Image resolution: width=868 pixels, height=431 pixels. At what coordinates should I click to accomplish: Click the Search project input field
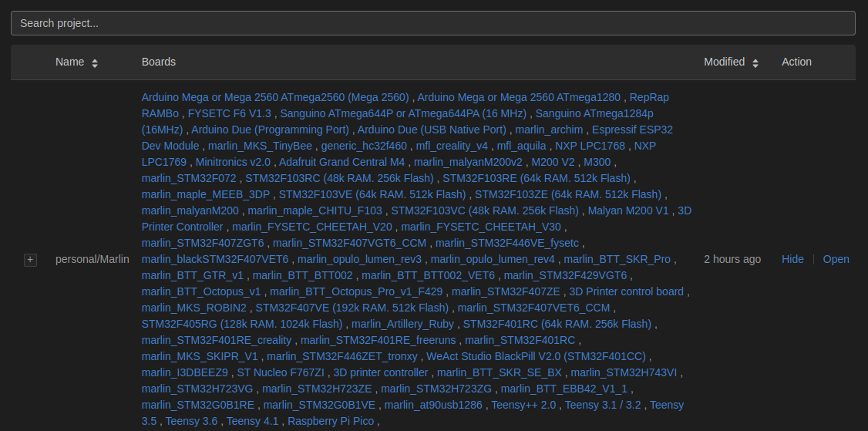tap(433, 23)
